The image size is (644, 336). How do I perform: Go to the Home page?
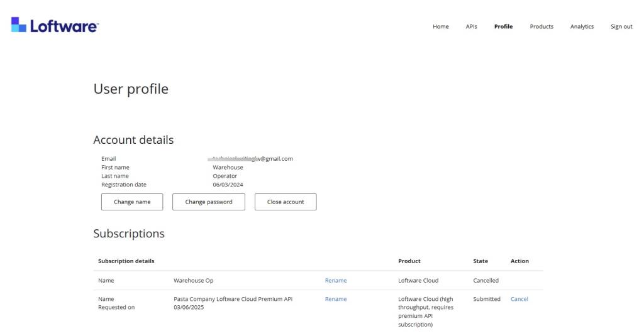[441, 26]
